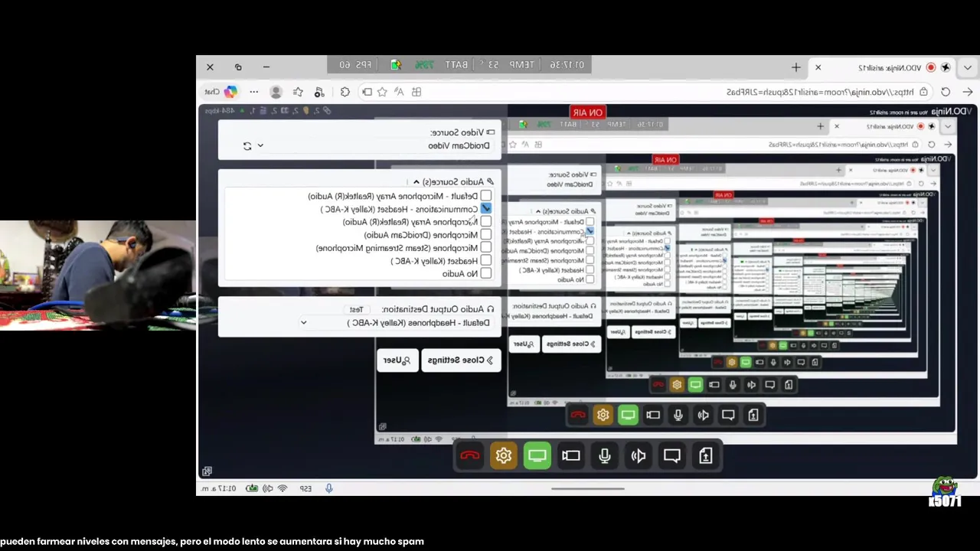980x551 pixels.
Task: Open the taskbar volume icon
Action: (268, 488)
